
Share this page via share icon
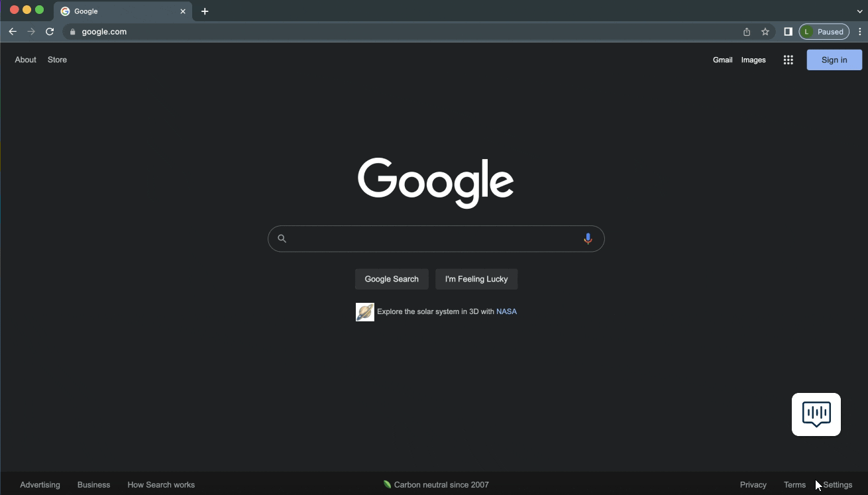pyautogui.click(x=747, y=32)
